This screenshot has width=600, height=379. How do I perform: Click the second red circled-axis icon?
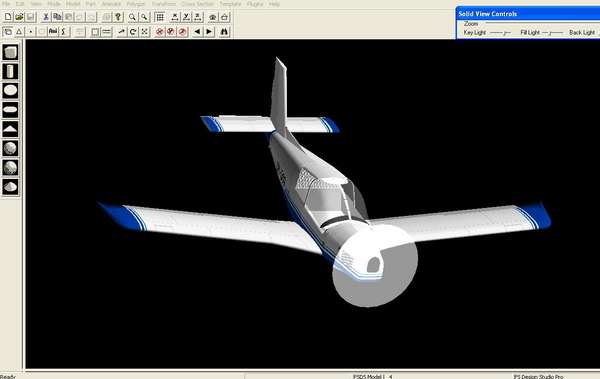(171, 32)
